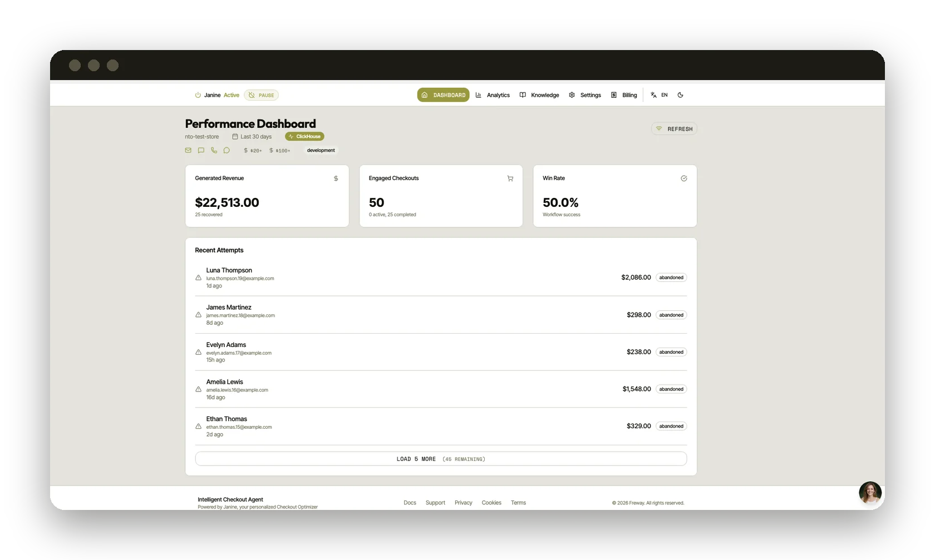The width and height of the screenshot is (935, 560).
Task: Open the Docs footer link
Action: pos(410,503)
